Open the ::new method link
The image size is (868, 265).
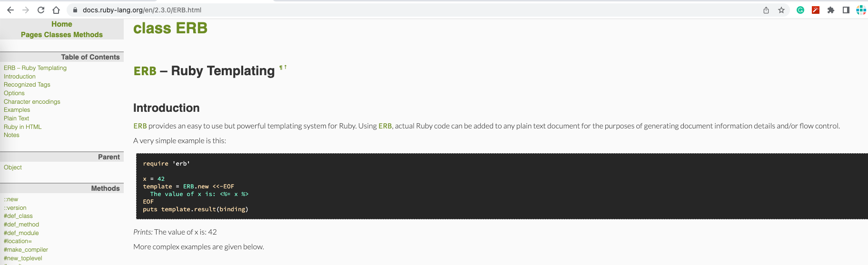tap(11, 199)
